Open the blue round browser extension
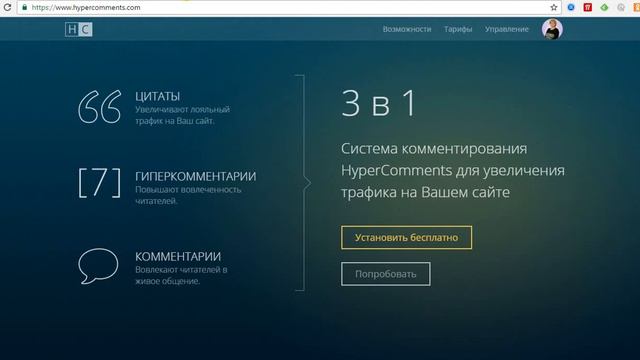640x360 pixels. pos(571,7)
